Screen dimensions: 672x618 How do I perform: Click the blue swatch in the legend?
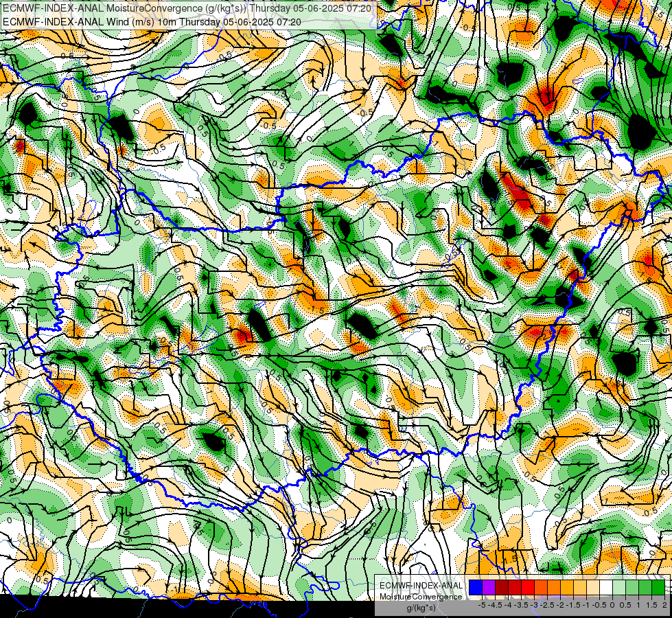476,588
